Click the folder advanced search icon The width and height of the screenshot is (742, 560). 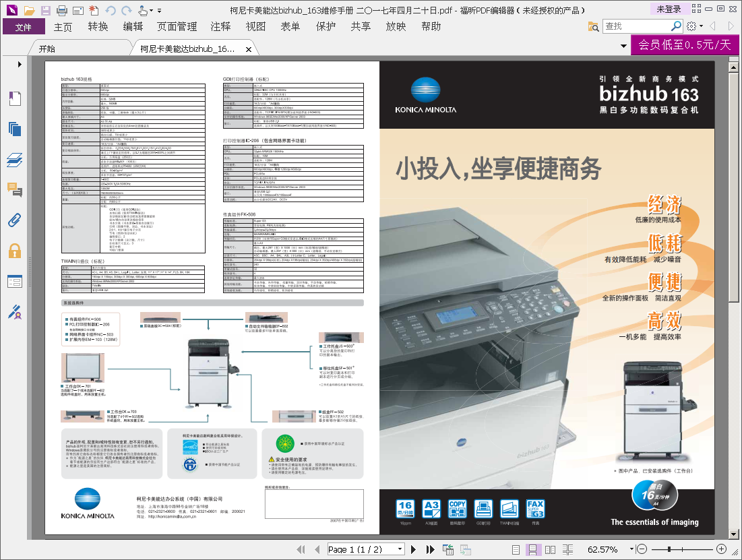594,26
